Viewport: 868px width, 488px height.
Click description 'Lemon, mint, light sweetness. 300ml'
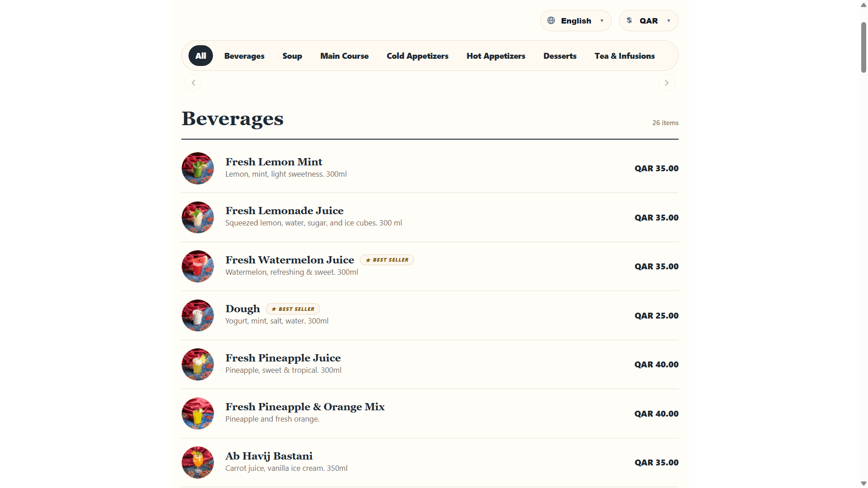point(286,174)
